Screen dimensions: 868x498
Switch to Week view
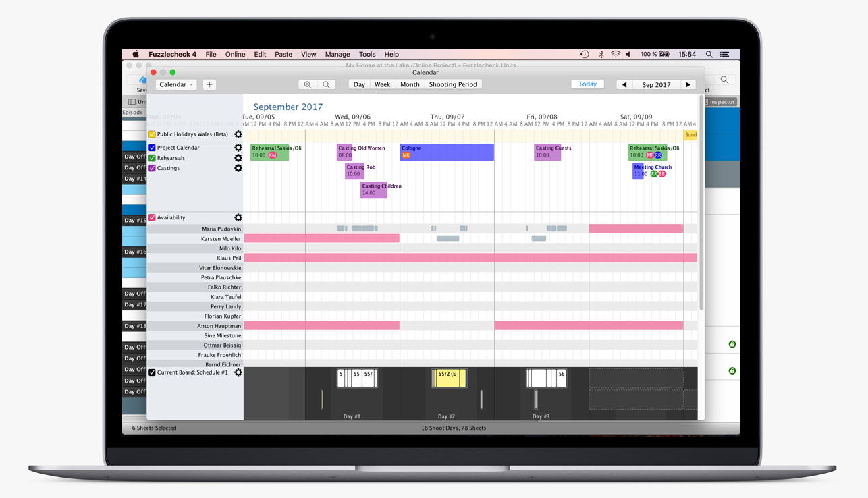coord(383,84)
